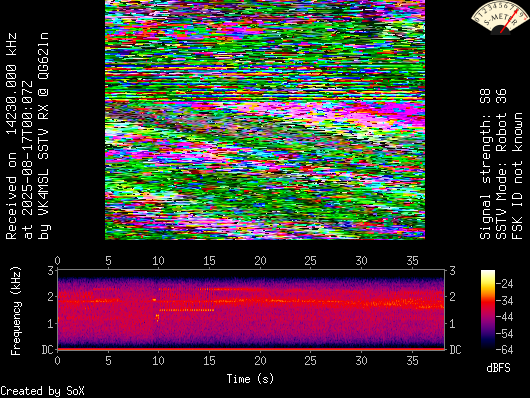Click the '1' label on the left frequency axis
This screenshot has height=398, width=530.
tap(50, 324)
